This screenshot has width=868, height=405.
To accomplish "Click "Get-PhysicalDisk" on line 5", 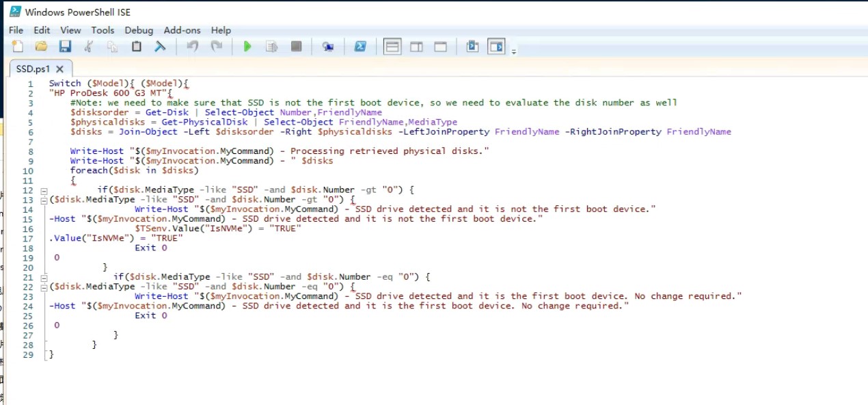I will coord(204,122).
